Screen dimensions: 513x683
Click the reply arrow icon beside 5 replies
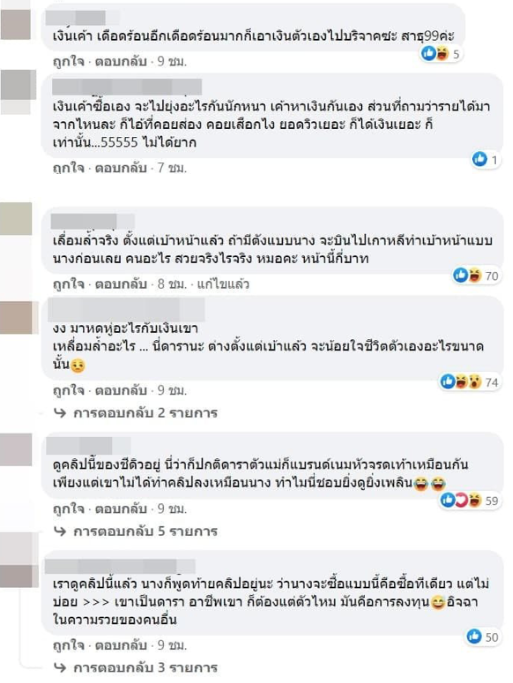[x=60, y=531]
